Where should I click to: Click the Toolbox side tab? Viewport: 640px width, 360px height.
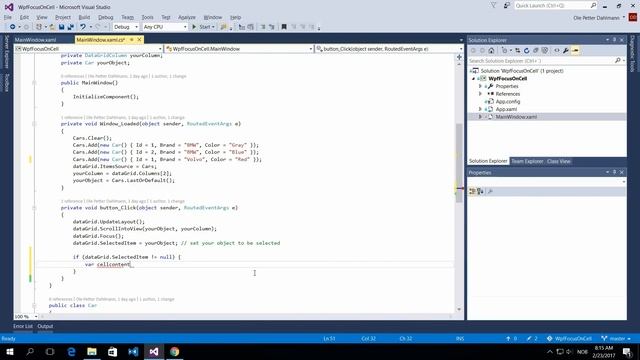(x=6, y=83)
